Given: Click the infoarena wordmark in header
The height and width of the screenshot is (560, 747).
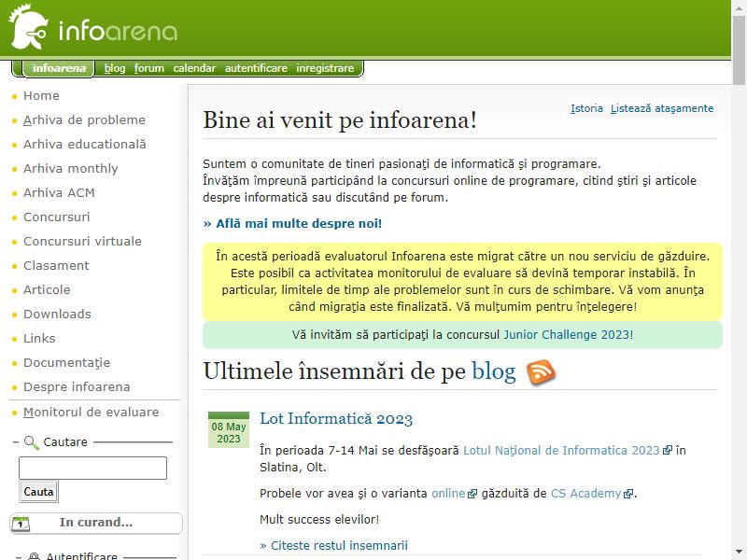Looking at the screenshot, I should pyautogui.click(x=119, y=31).
